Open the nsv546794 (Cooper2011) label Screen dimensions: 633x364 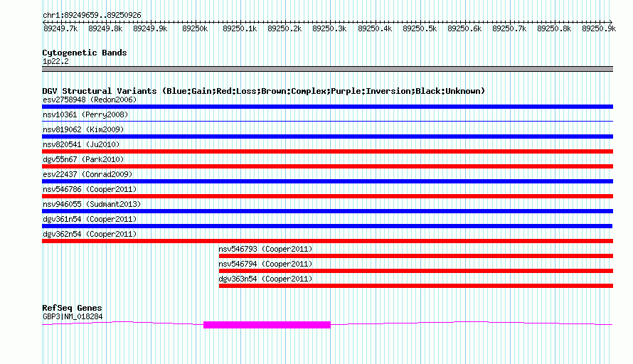[265, 264]
